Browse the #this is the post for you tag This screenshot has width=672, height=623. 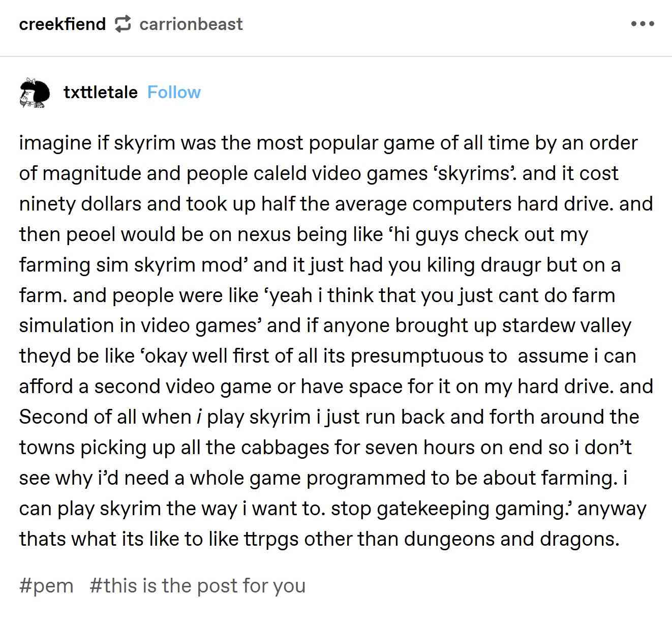point(197,585)
